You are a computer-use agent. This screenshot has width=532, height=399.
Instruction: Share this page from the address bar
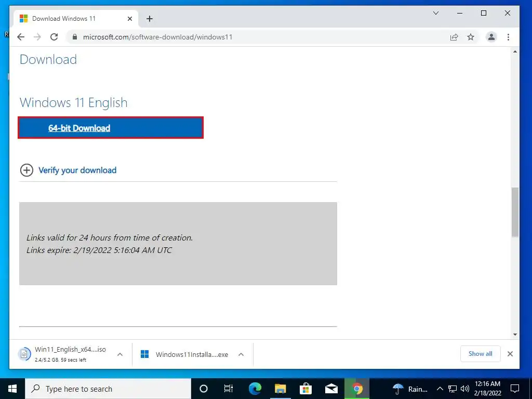tap(454, 37)
